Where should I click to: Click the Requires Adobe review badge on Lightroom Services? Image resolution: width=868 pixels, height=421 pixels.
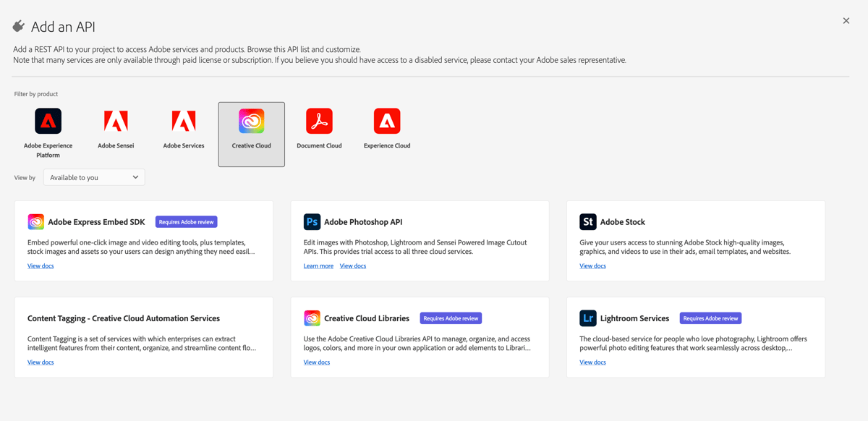click(710, 318)
